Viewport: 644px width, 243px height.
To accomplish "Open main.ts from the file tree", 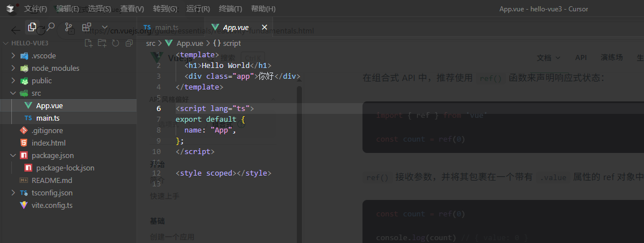I will pyautogui.click(x=68, y=118).
